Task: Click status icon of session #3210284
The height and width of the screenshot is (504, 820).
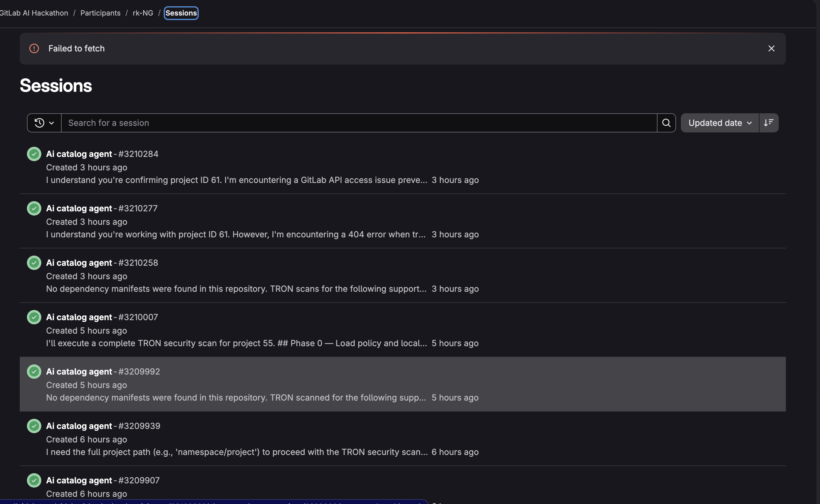Action: pos(34,154)
